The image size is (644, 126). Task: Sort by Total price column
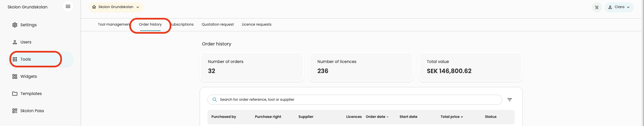(451, 117)
